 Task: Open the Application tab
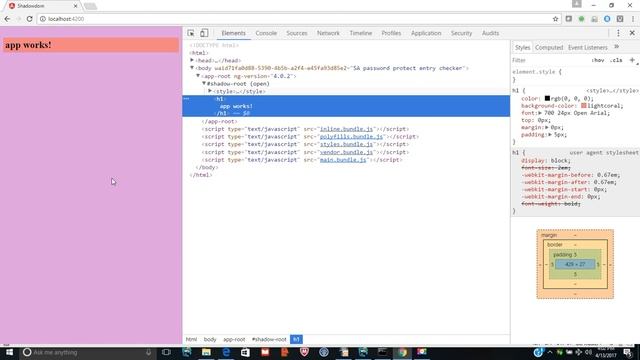426,33
